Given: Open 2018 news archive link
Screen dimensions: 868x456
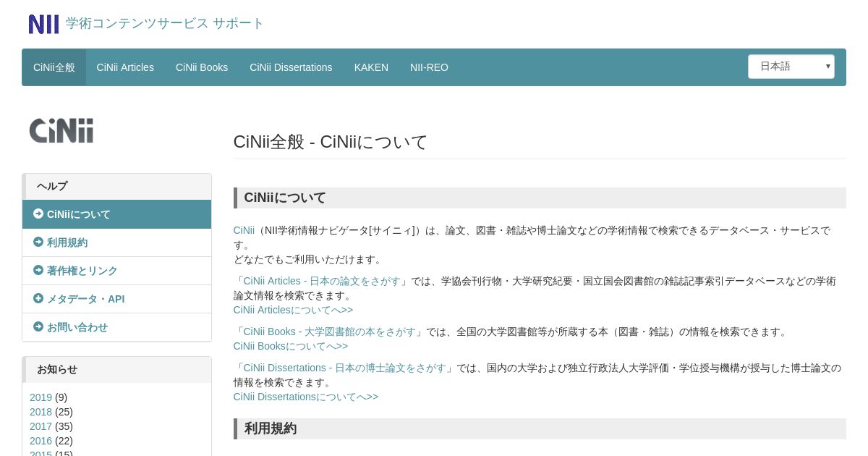Looking at the screenshot, I should coord(41,412).
